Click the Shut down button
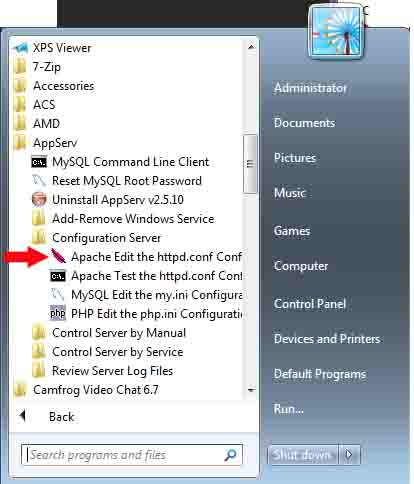 [x=303, y=454]
